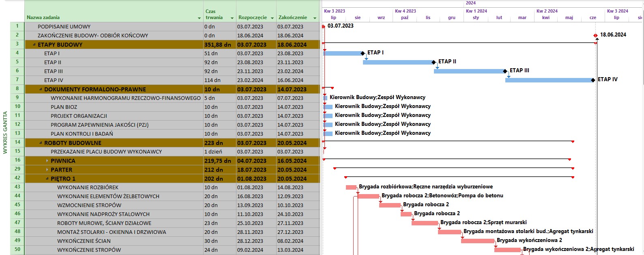This screenshot has height=255, width=644.
Task: Click the red 18.06.2024 milestone marker
Action: point(595,36)
